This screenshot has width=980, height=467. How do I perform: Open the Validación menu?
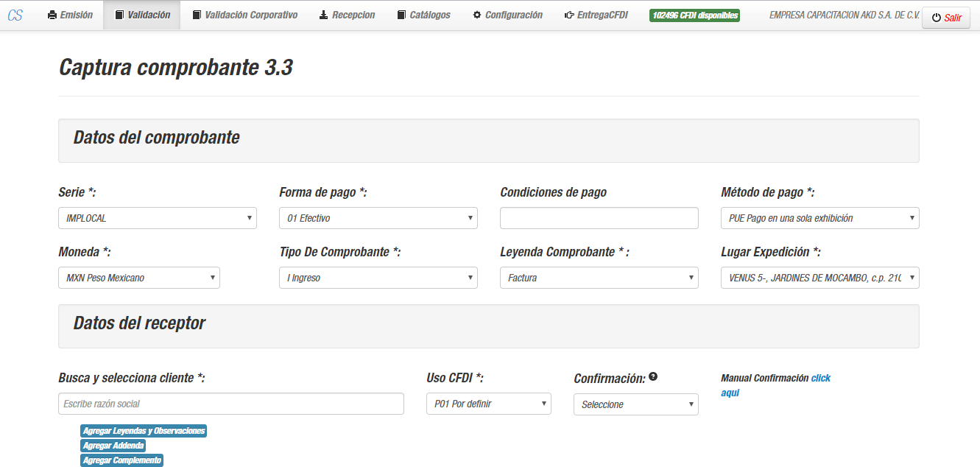point(142,15)
